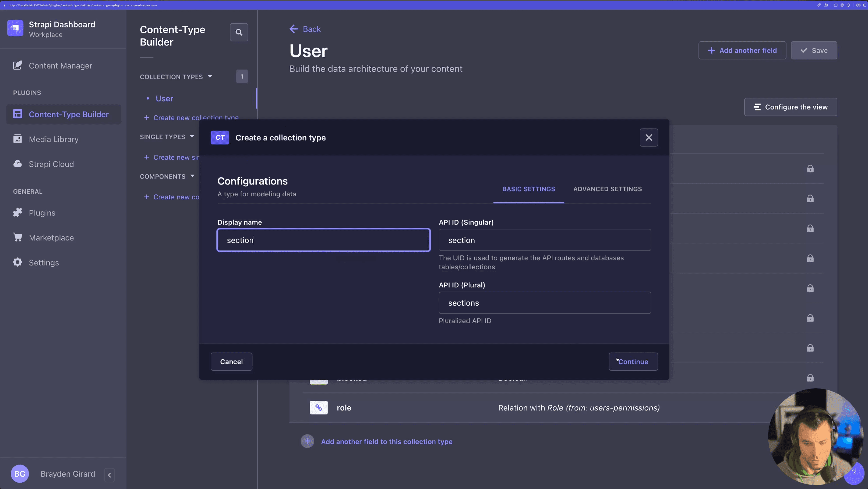Click the collection types count badge
The width and height of the screenshot is (868, 489).
(x=242, y=76)
